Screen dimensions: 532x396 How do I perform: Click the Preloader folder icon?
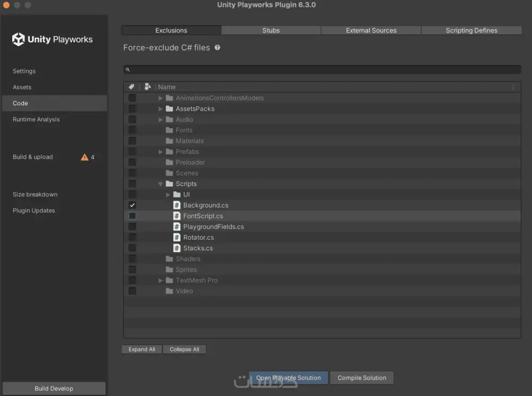[169, 163]
